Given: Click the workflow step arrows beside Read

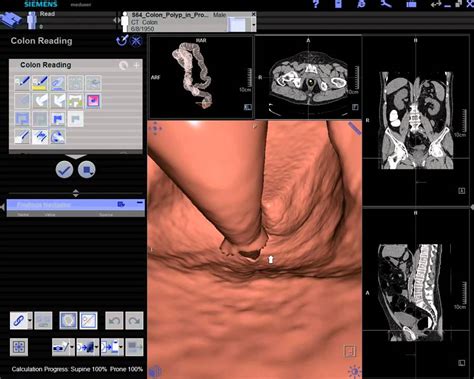Looking at the screenshot, I should point(117,20).
